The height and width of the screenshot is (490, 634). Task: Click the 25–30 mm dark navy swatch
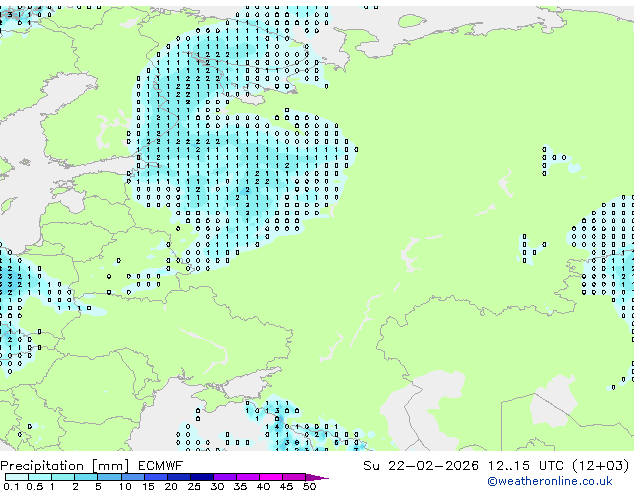tap(201, 477)
